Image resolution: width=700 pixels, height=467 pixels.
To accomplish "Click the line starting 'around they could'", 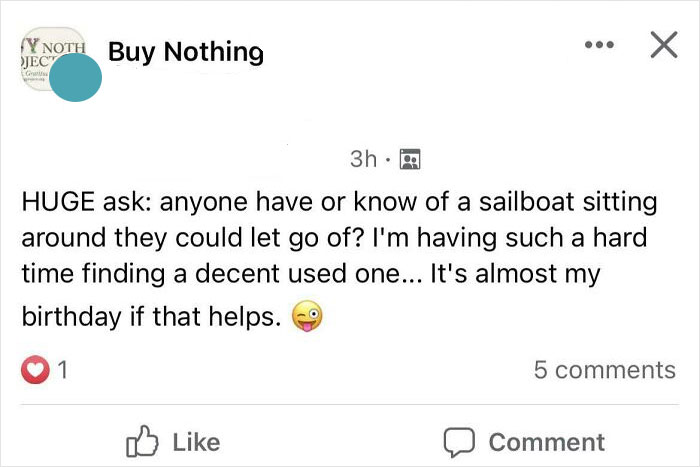I will (334, 238).
